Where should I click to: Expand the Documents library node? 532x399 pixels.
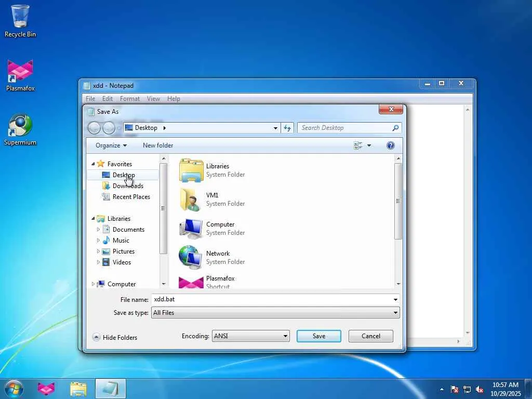[x=98, y=230]
